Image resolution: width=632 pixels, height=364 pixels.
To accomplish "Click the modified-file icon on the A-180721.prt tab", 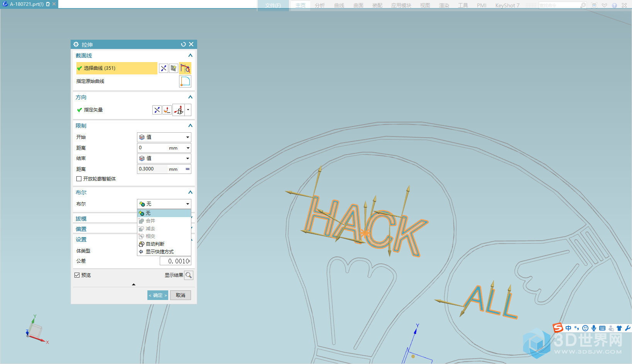I will tap(48, 4).
